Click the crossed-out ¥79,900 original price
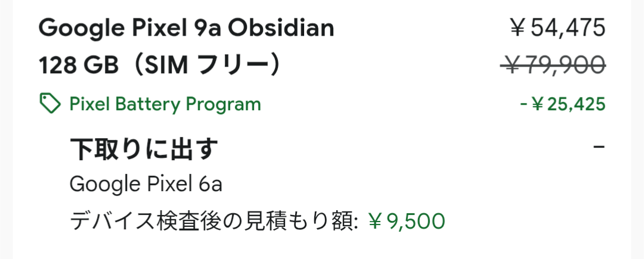This screenshot has width=644, height=259. pos(553,64)
